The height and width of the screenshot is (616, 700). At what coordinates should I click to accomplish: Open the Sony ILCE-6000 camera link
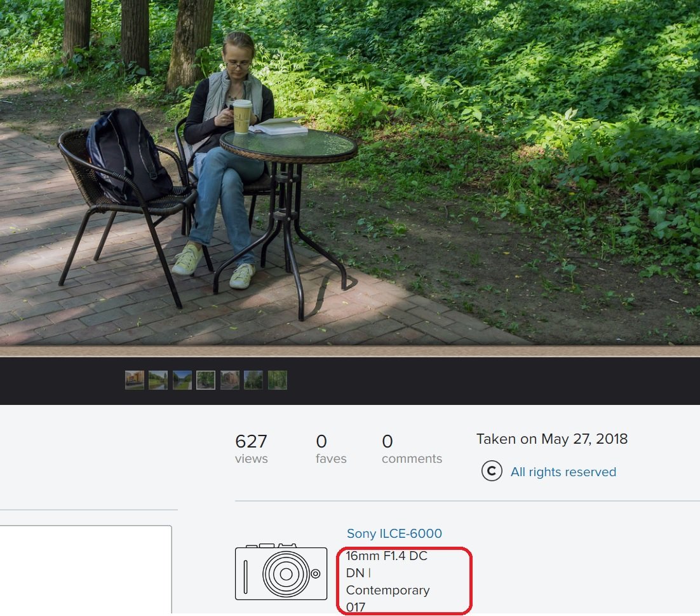394,533
